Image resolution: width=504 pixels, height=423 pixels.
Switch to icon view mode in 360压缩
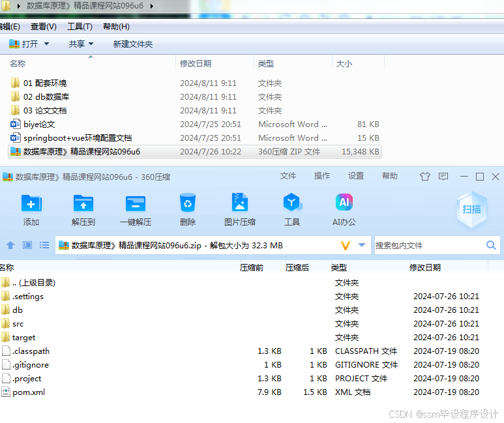(x=27, y=245)
